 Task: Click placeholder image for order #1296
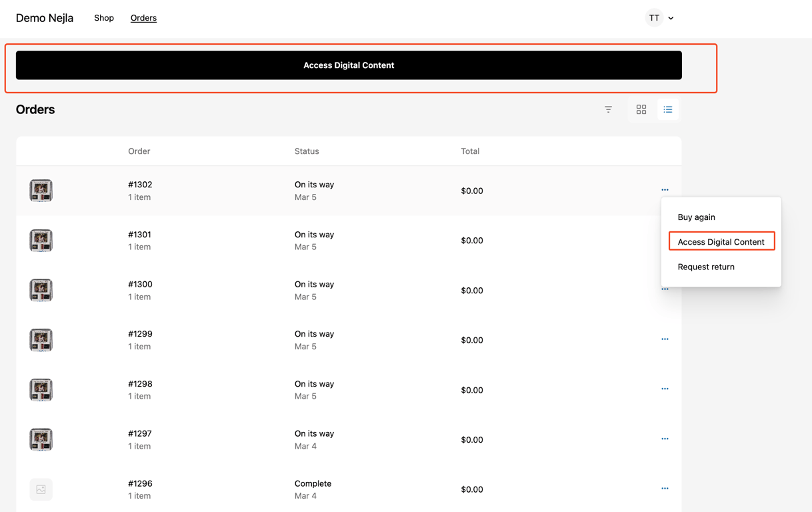tap(41, 489)
